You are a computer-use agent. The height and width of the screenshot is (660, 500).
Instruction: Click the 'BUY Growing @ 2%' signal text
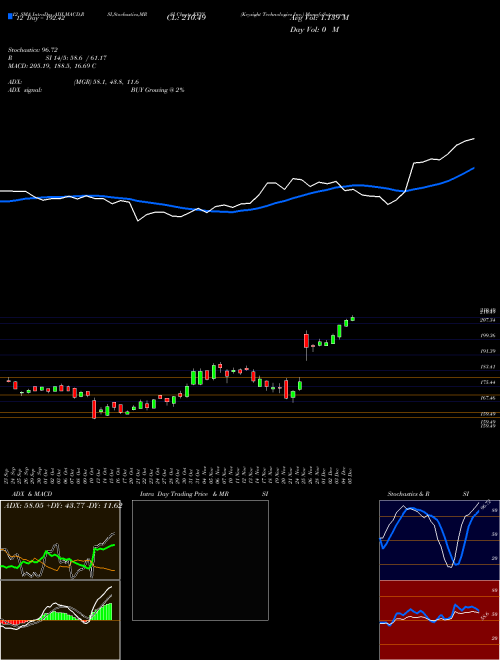(x=157, y=90)
